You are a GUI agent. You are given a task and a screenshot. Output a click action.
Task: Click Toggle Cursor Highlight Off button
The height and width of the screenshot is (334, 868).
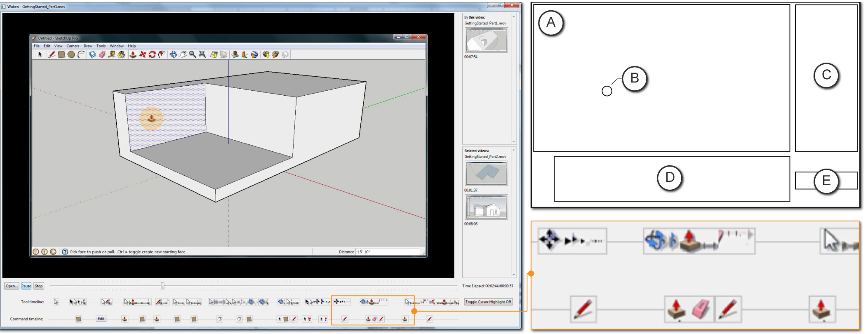[x=488, y=302]
